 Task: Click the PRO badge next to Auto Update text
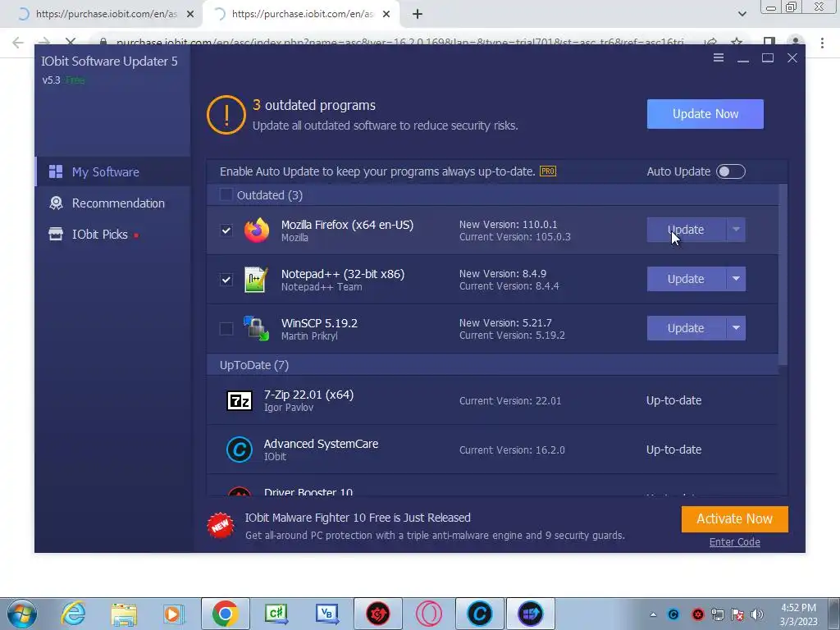(547, 171)
